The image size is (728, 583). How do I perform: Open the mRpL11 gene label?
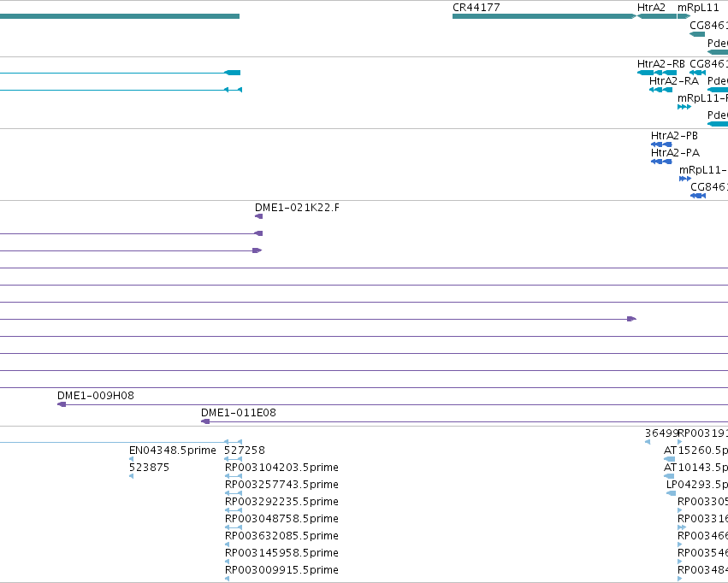coord(698,8)
